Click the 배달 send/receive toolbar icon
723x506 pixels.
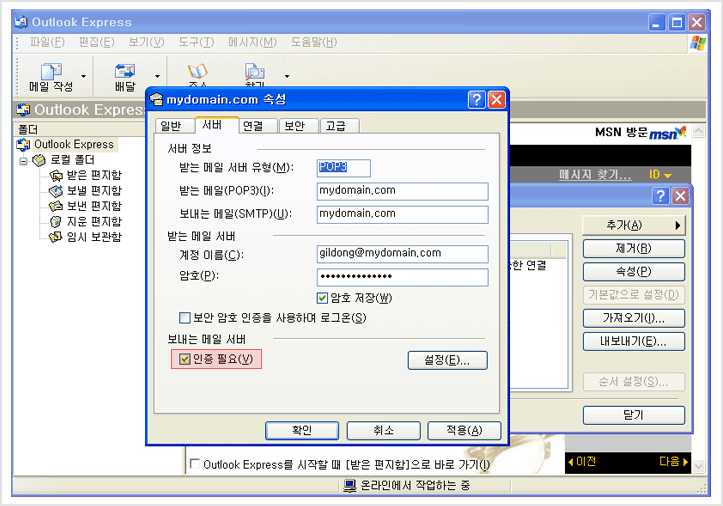pos(125,76)
